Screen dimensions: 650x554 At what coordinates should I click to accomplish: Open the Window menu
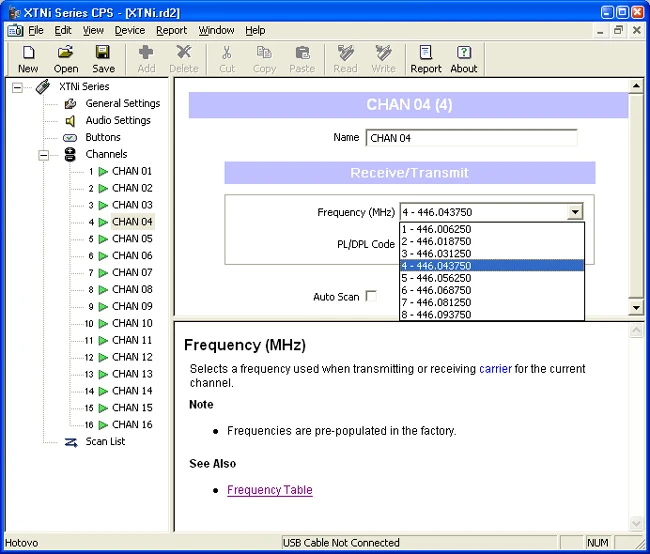216,30
